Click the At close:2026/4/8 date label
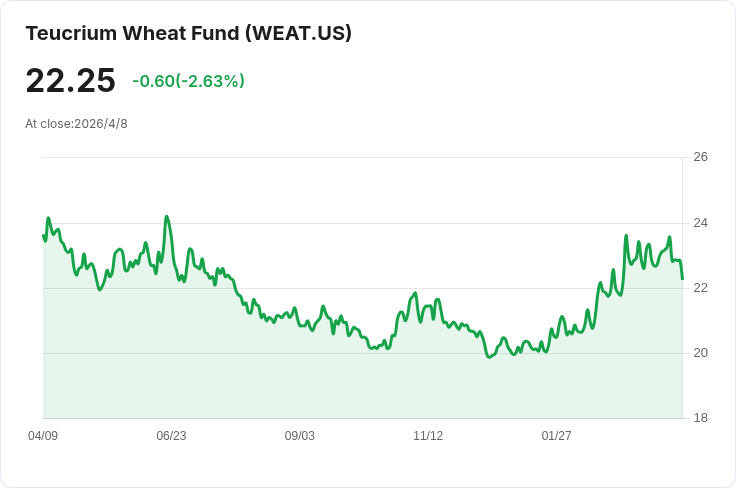The image size is (736, 488). click(76, 124)
